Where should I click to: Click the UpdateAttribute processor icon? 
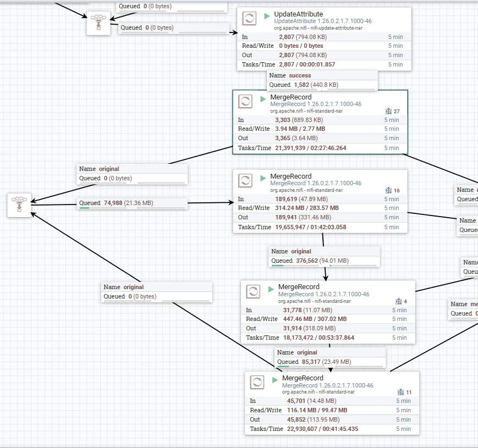249,19
